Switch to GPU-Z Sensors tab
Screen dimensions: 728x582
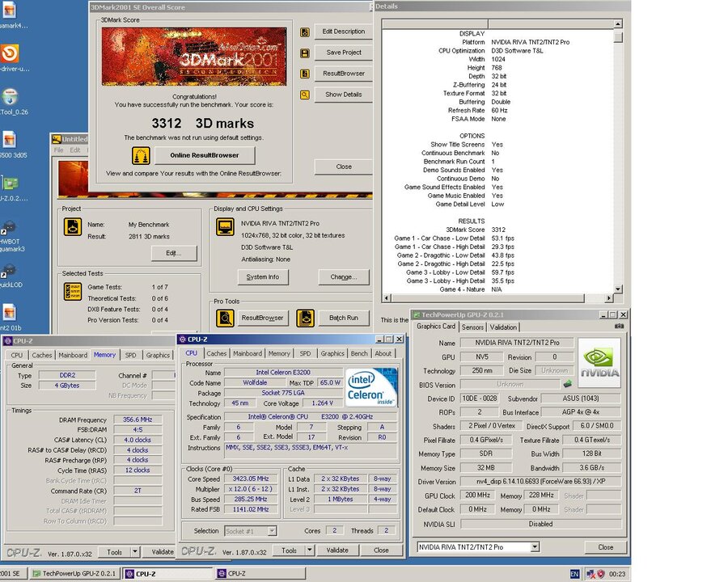pos(472,327)
